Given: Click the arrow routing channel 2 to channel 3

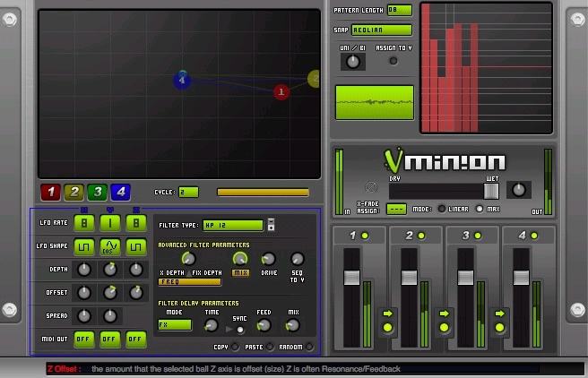Looking at the screenshot, I should (x=444, y=314).
